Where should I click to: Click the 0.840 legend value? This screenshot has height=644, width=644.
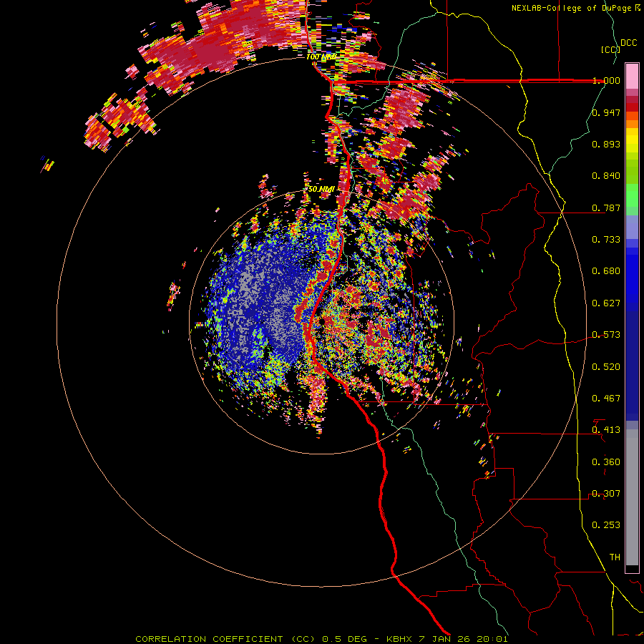[x=606, y=176]
